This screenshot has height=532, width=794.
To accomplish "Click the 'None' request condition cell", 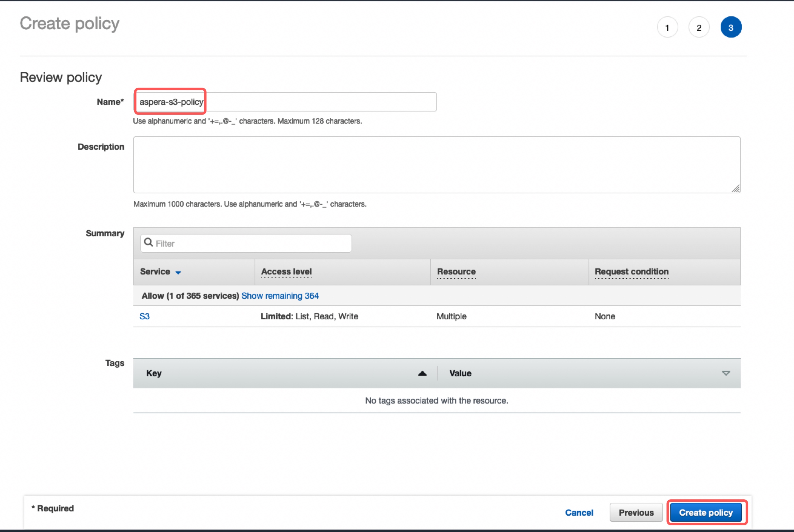I will tap(605, 316).
